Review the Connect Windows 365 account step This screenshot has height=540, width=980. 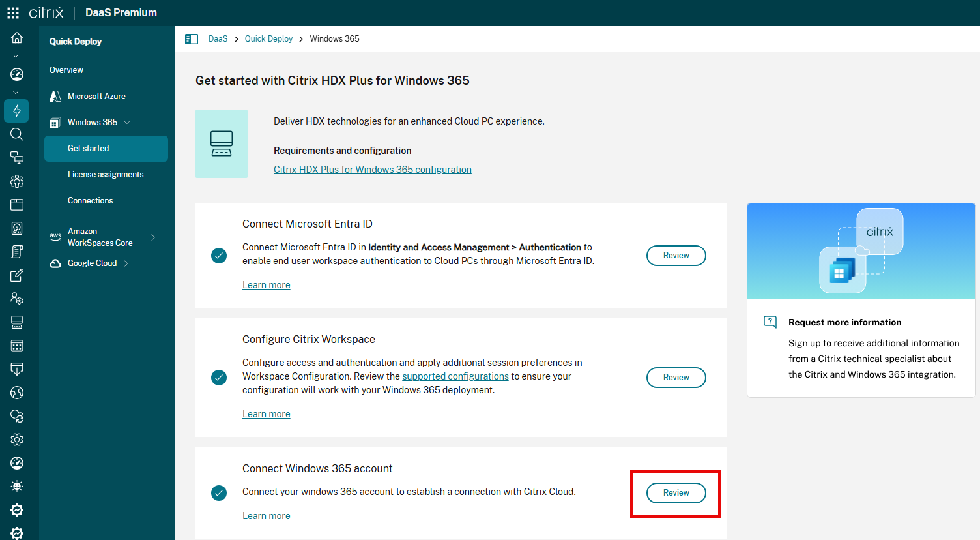[x=676, y=492]
